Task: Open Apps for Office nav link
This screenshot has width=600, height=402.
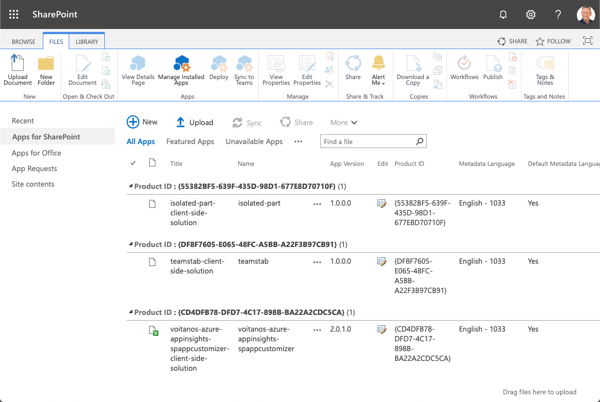Action: tap(36, 153)
